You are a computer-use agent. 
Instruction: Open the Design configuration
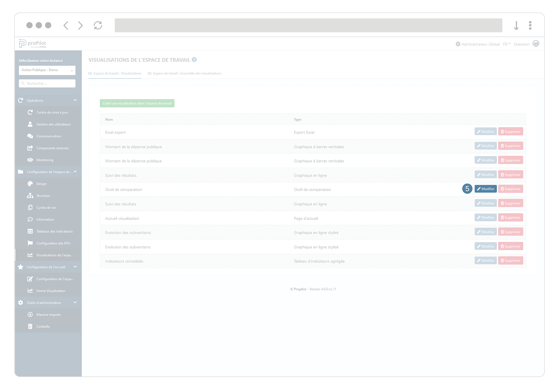[41, 184]
